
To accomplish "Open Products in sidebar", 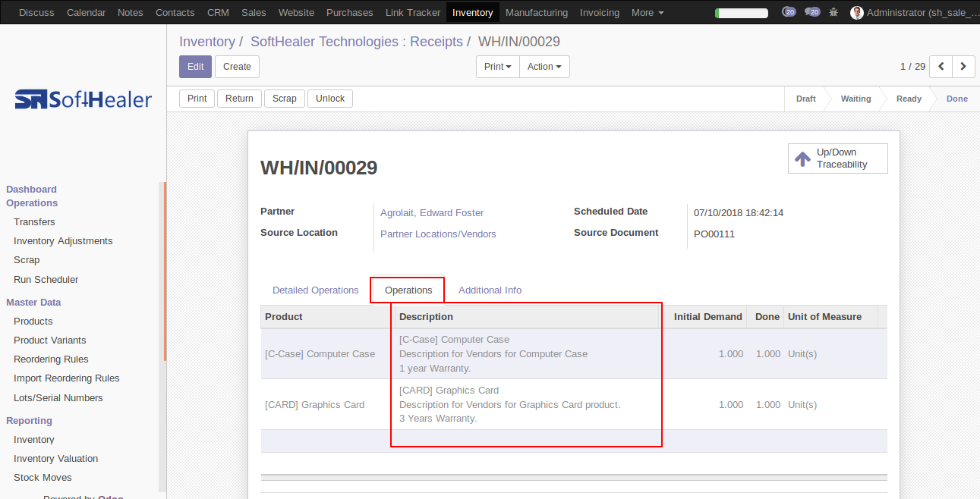I will point(33,322).
